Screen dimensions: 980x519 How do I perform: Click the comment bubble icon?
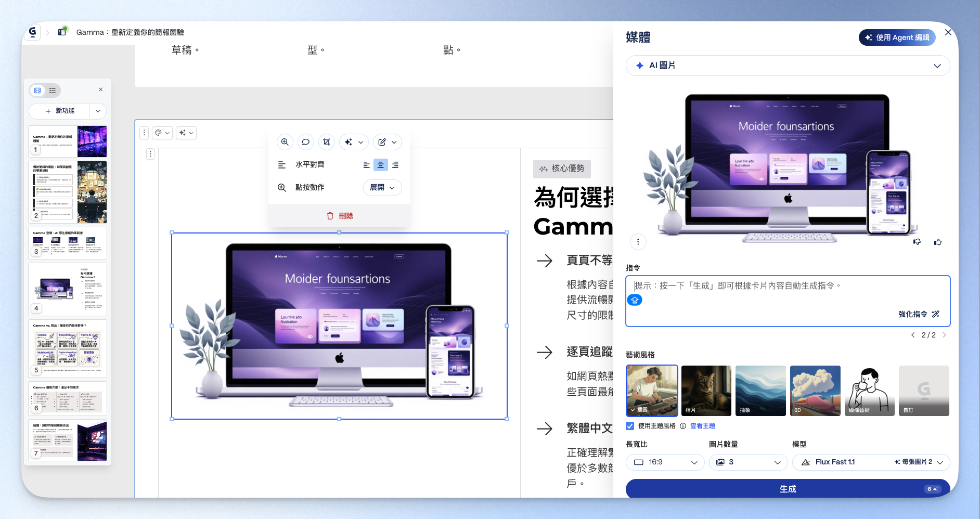click(x=306, y=142)
